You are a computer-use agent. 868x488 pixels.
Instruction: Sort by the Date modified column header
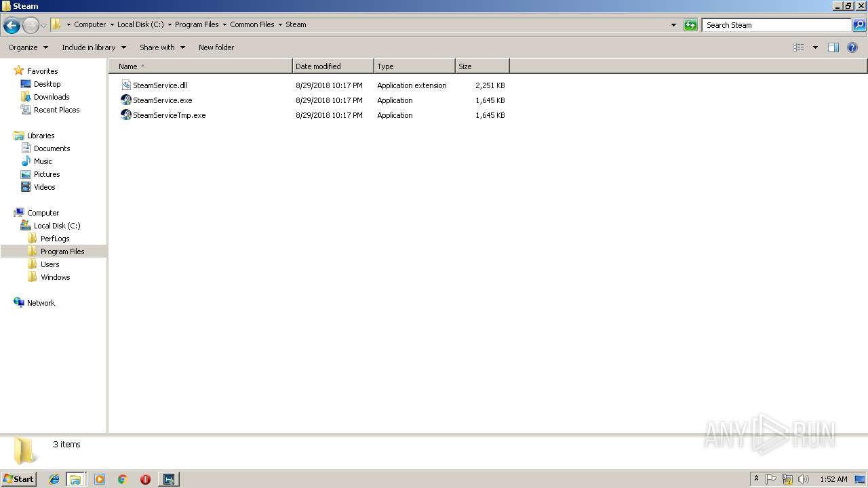click(x=333, y=66)
